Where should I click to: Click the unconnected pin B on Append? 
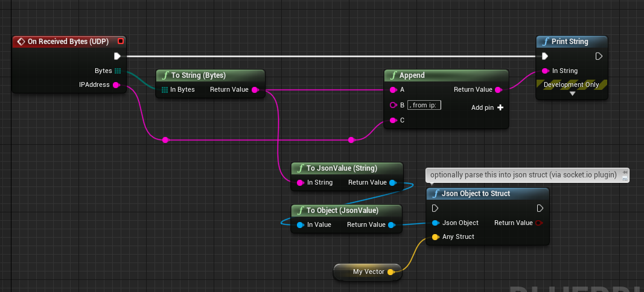point(393,105)
